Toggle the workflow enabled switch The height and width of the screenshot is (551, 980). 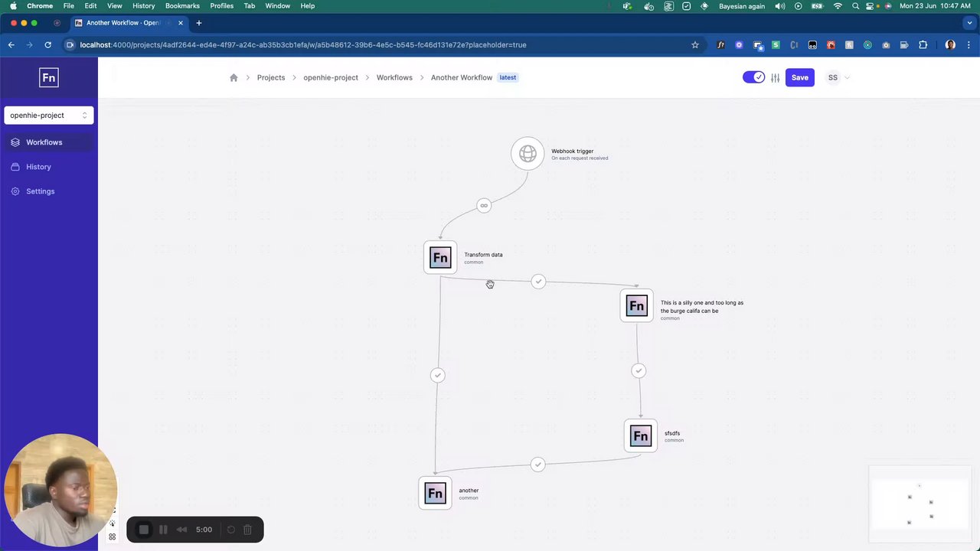click(x=753, y=77)
